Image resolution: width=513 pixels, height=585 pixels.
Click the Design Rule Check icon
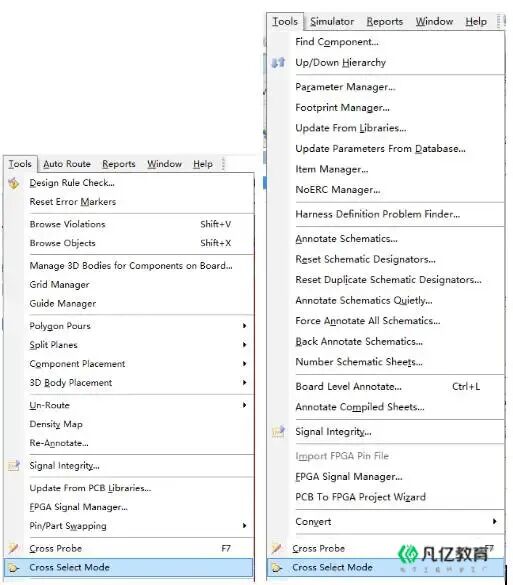14,183
